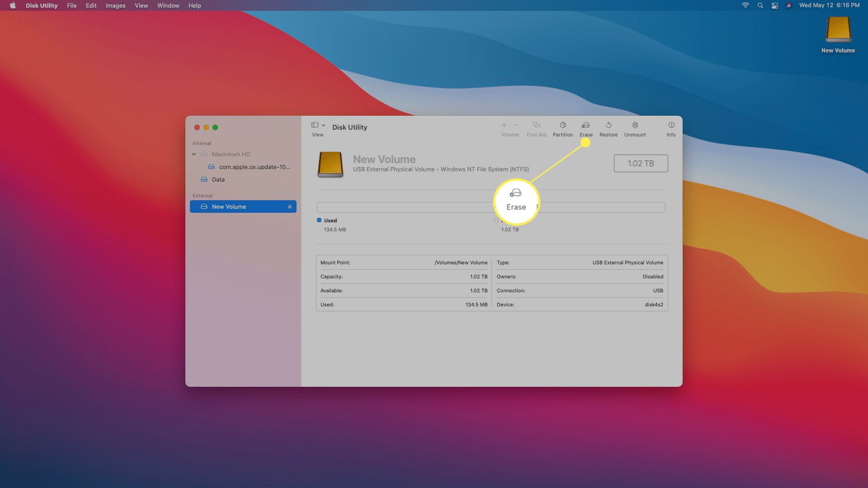The width and height of the screenshot is (868, 488).
Task: Open the File menu
Action: 71,5
